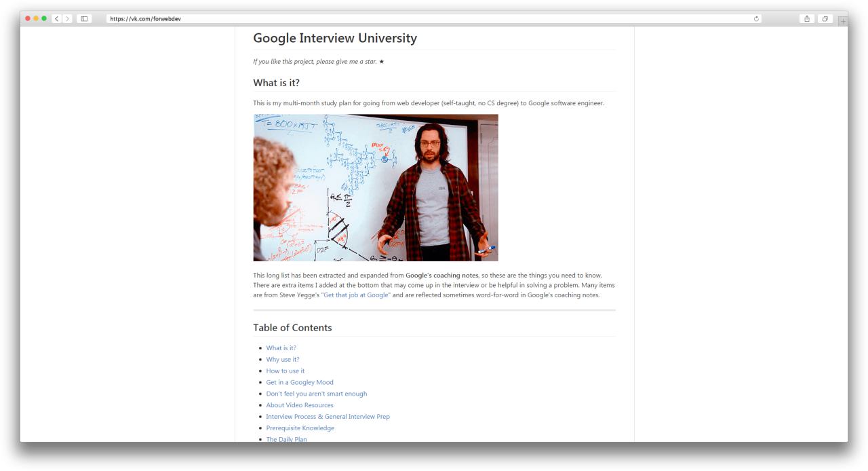Reload the page with the refresh icon

tap(757, 18)
